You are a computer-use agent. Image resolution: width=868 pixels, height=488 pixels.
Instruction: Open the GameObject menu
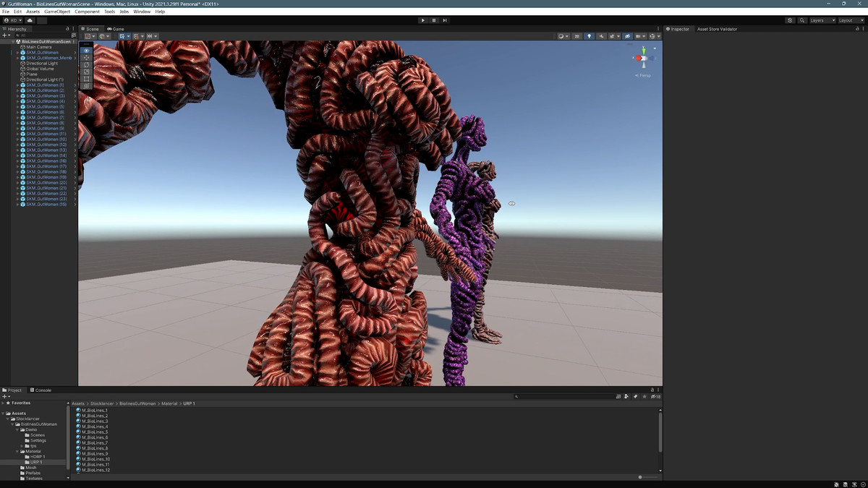pos(57,12)
